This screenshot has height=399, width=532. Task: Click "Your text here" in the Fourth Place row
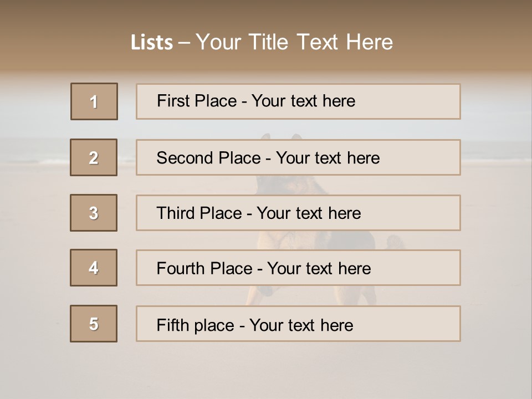319,269
